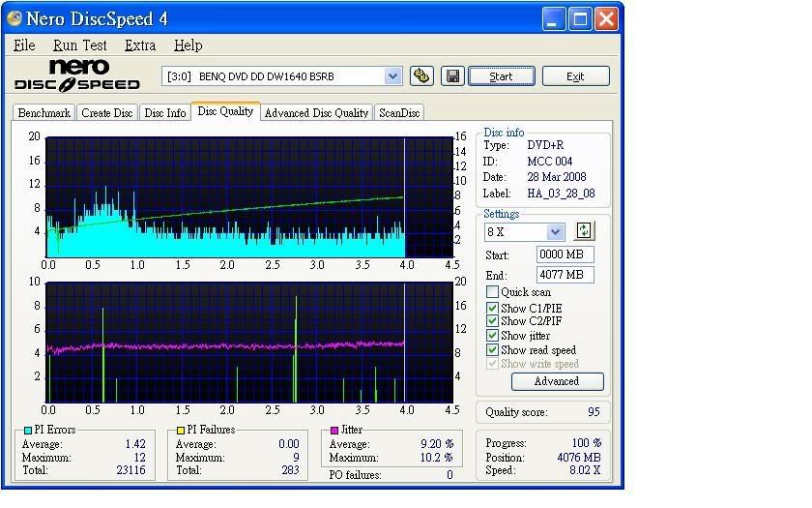This screenshot has width=812, height=508.
Task: Click the Show write speed checkbox
Action: tap(492, 364)
